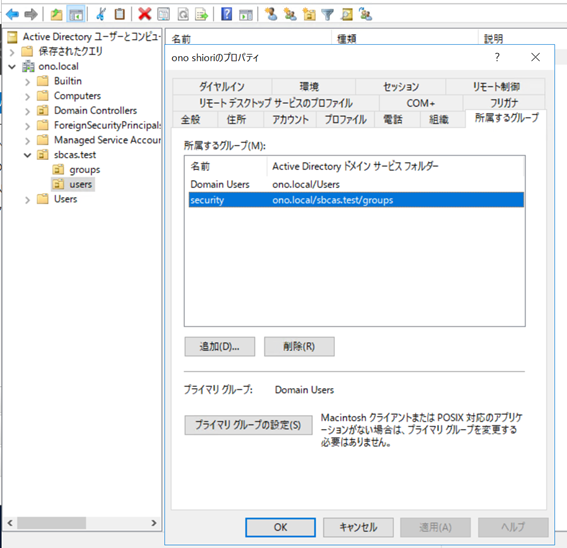Click the clipboard paste toolbar icon
The height and width of the screenshot is (548, 567).
tap(119, 14)
